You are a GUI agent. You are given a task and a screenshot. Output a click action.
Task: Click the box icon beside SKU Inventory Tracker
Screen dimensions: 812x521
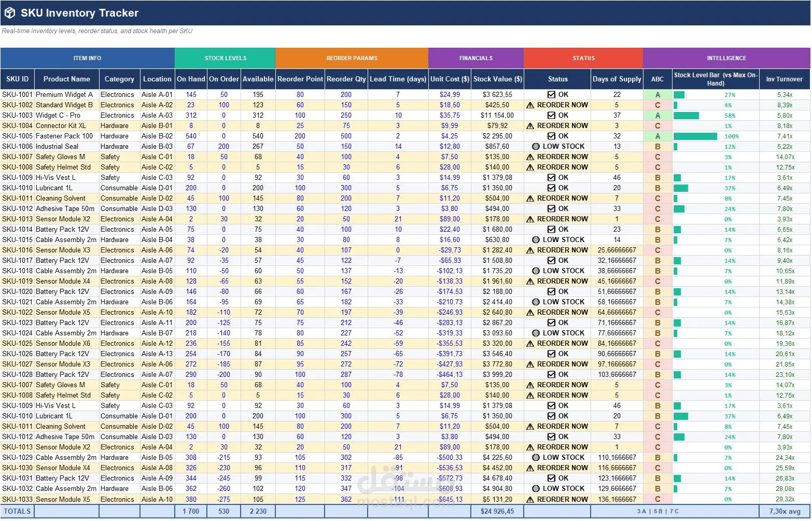pyautogui.click(x=10, y=13)
